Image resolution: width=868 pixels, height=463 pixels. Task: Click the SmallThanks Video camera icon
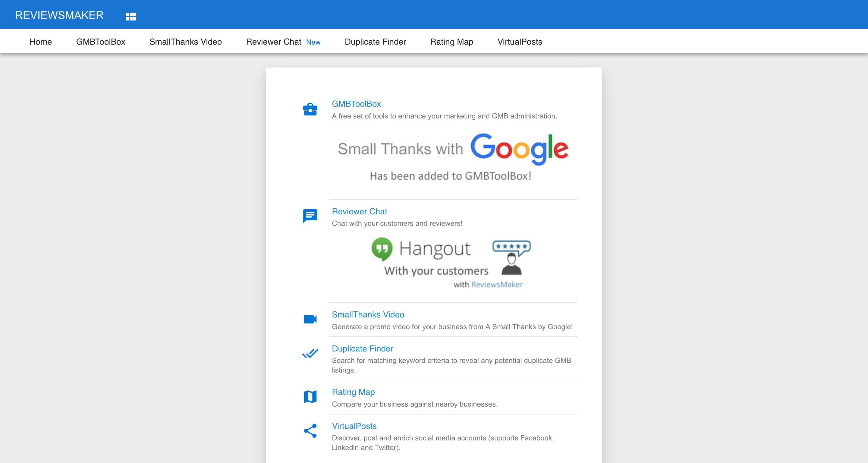pos(310,319)
